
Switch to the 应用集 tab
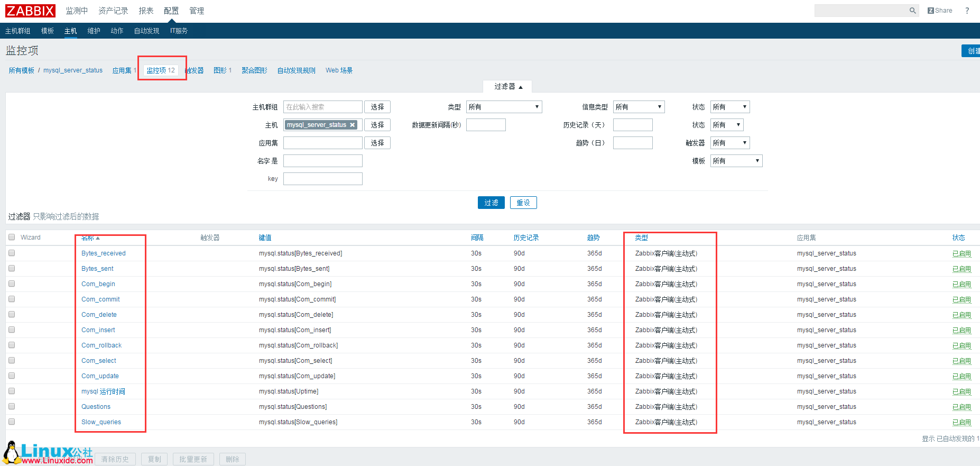[x=122, y=70]
